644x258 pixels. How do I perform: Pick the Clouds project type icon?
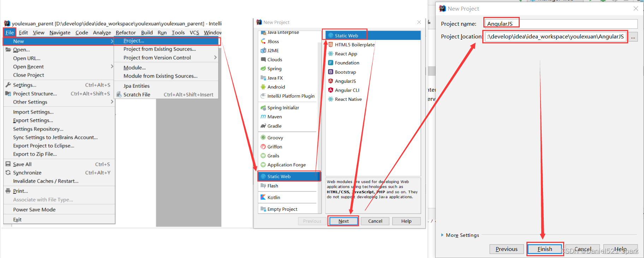[263, 60]
